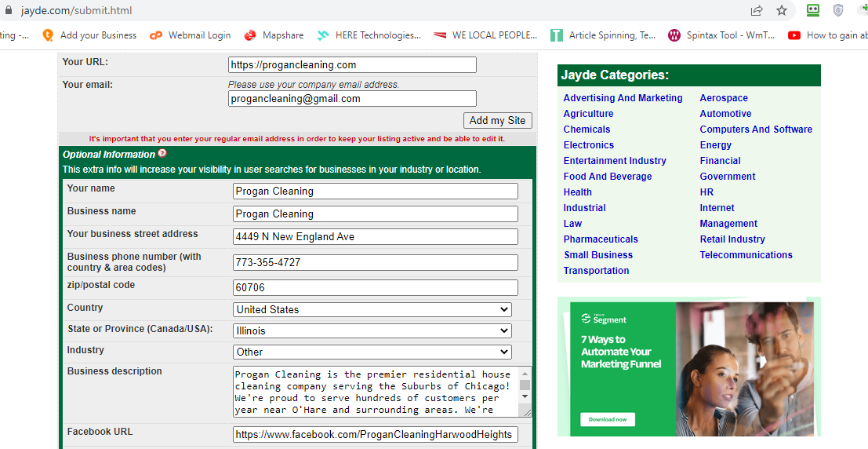Open Computers And Software category

tap(756, 130)
